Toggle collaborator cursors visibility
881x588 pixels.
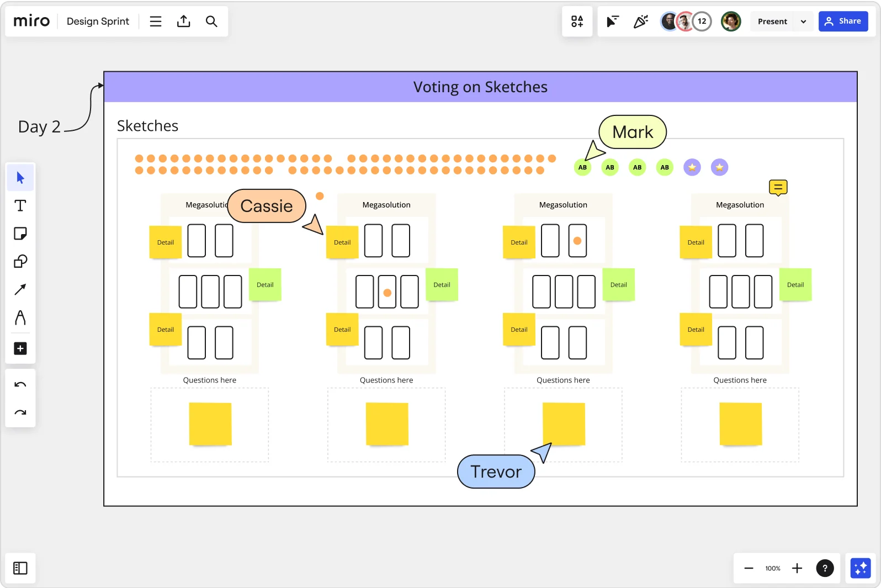coord(613,22)
